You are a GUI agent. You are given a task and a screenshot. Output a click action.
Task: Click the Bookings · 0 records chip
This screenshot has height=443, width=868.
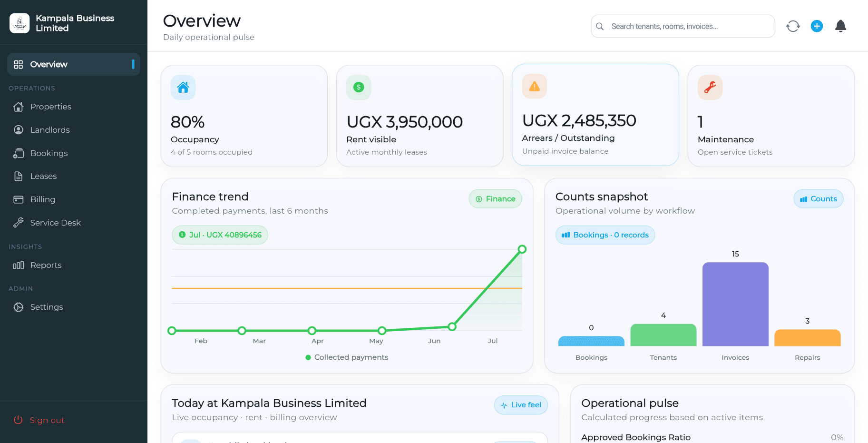[605, 235]
